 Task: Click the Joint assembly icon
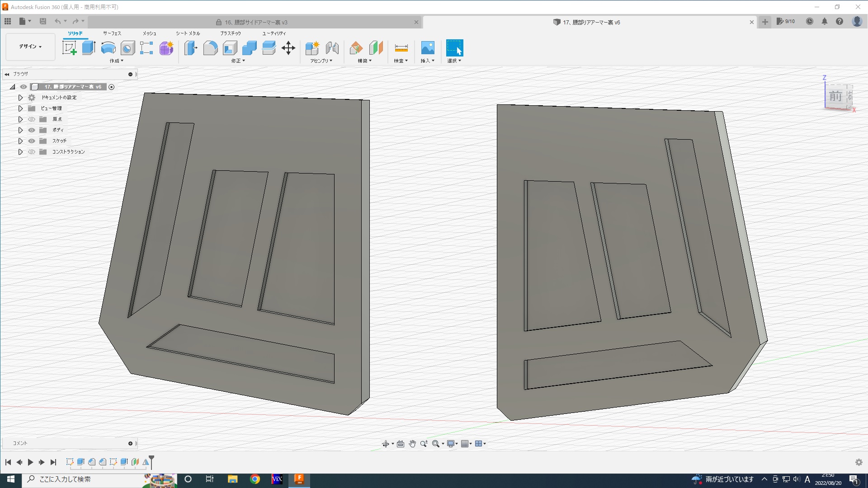pyautogui.click(x=332, y=48)
